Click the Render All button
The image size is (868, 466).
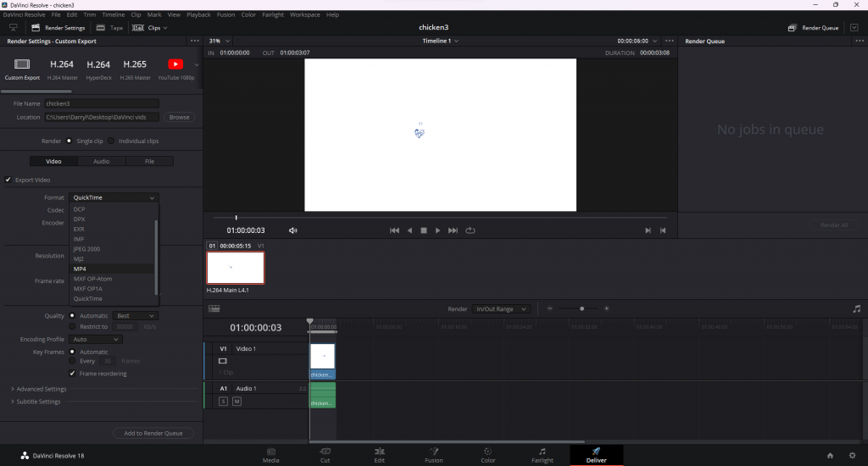click(x=834, y=225)
